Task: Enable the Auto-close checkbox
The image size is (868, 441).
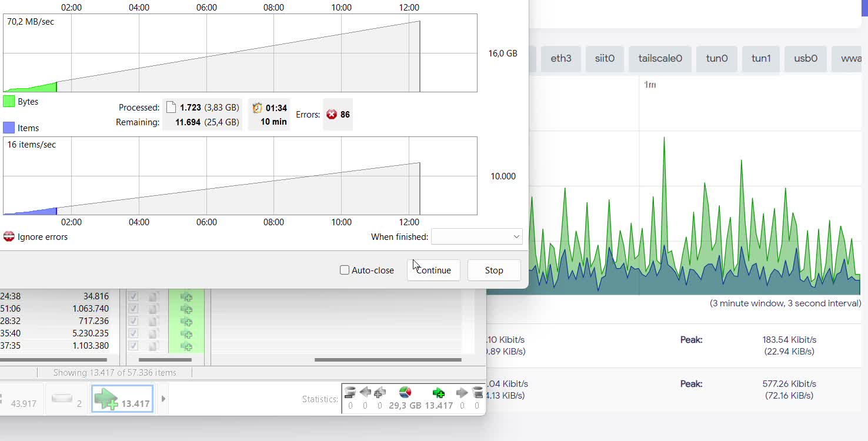Action: pyautogui.click(x=345, y=270)
